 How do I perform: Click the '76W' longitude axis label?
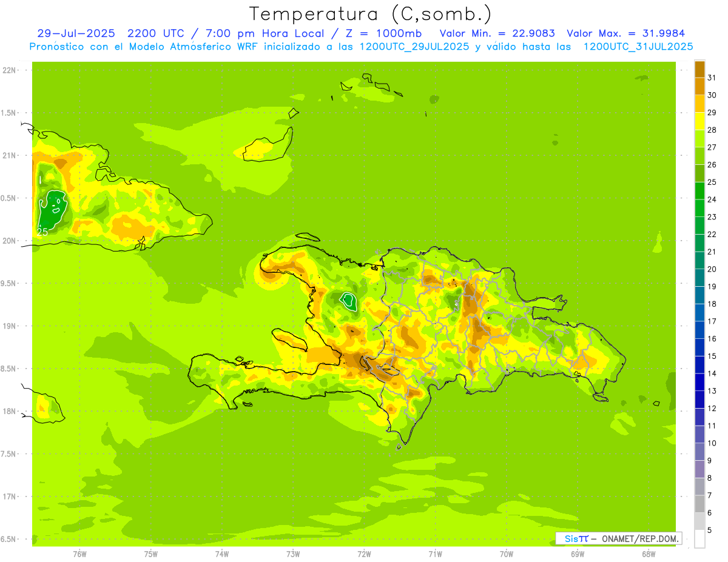pyautogui.click(x=79, y=554)
